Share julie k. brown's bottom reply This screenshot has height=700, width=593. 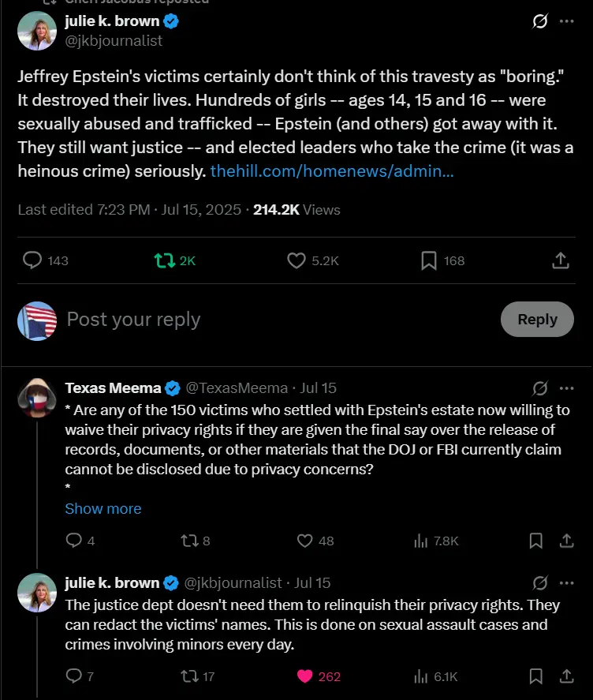click(x=566, y=676)
